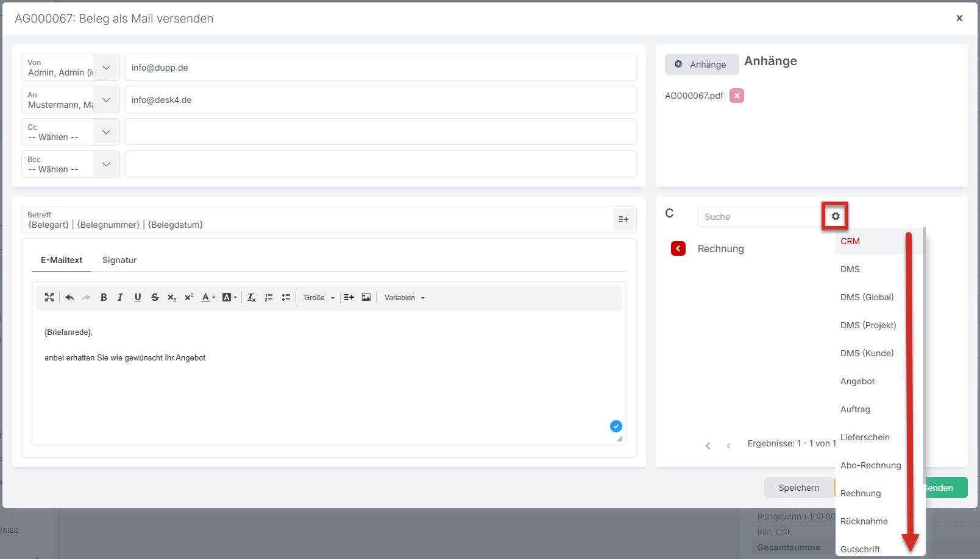
Task: Toggle bold formatting in the editor
Action: [x=104, y=297]
